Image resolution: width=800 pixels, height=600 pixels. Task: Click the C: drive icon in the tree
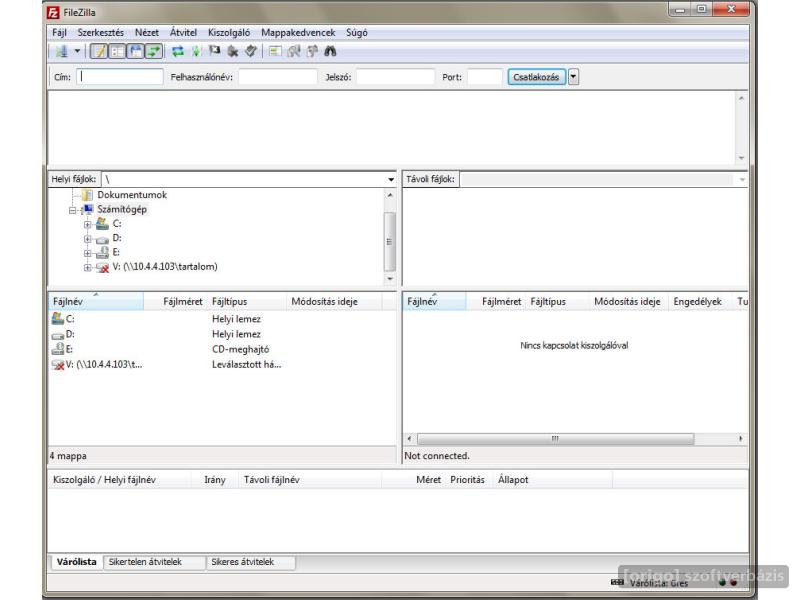[x=103, y=223]
